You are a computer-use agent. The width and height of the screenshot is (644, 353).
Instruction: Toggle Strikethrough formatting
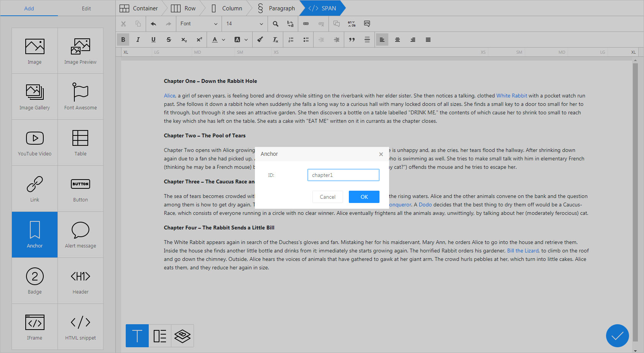pos(169,40)
